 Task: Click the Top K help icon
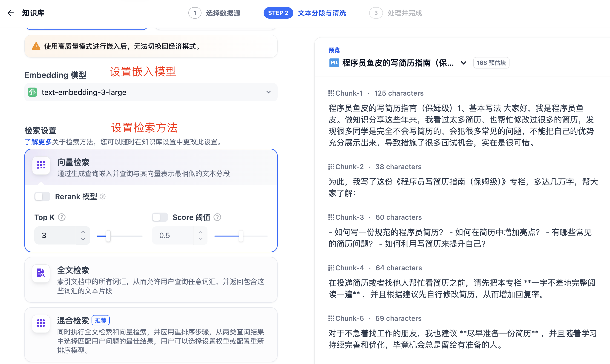click(62, 217)
